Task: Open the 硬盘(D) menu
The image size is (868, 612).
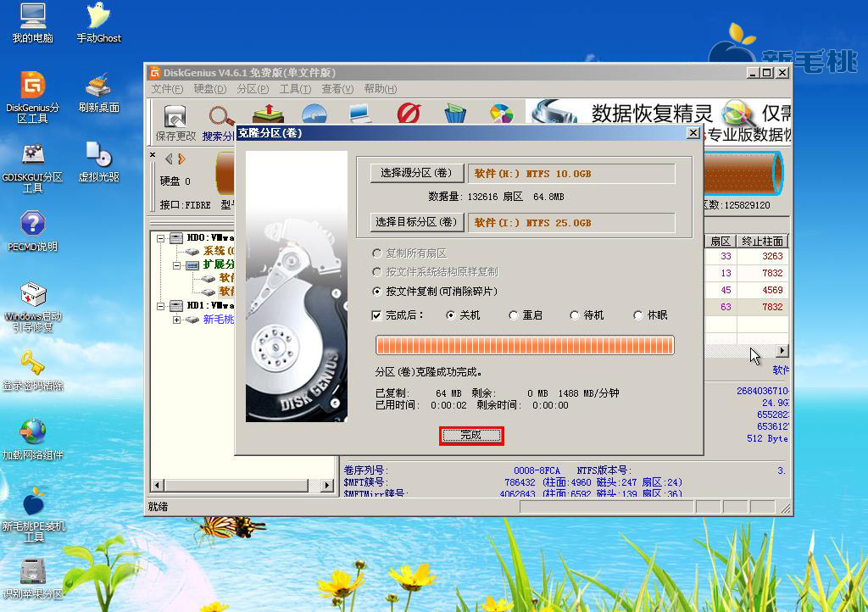Action: point(210,89)
